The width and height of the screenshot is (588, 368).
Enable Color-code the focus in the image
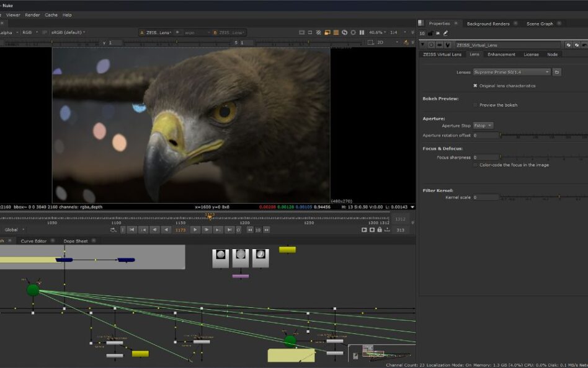[475, 165]
